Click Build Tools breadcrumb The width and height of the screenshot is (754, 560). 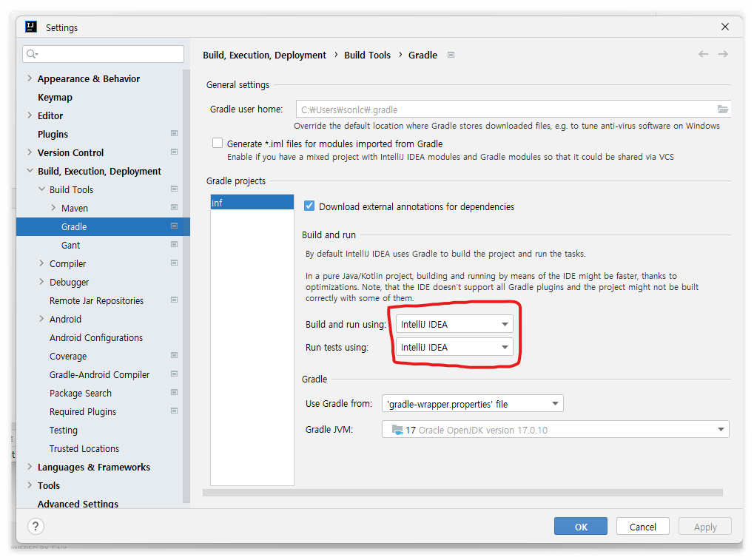point(368,55)
